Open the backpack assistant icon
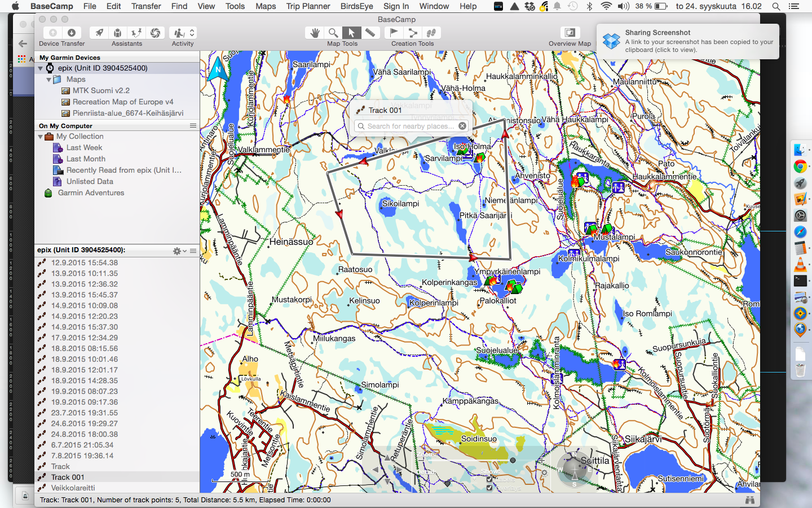812x508 pixels. [117, 33]
